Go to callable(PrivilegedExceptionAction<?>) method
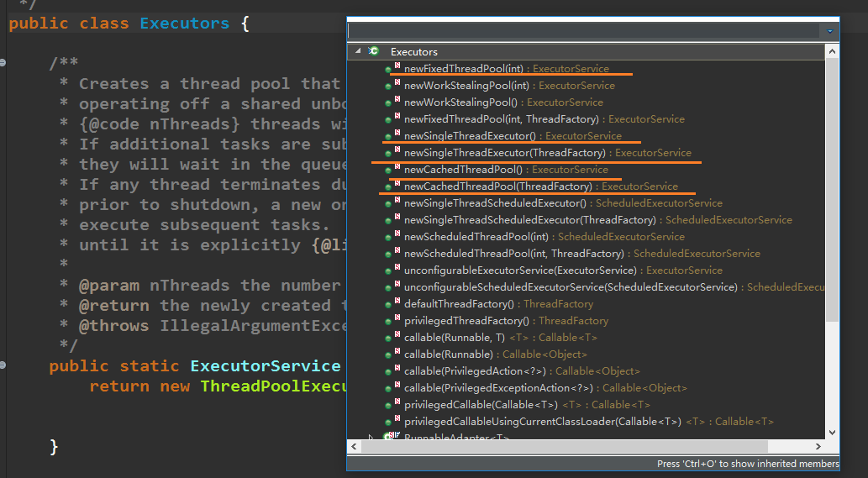The image size is (868, 478). 545,388
